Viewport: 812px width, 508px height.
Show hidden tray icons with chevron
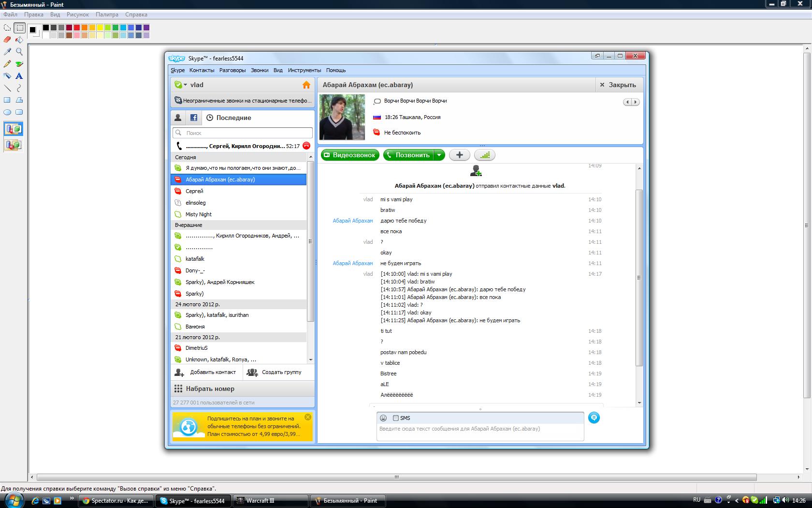click(x=737, y=501)
